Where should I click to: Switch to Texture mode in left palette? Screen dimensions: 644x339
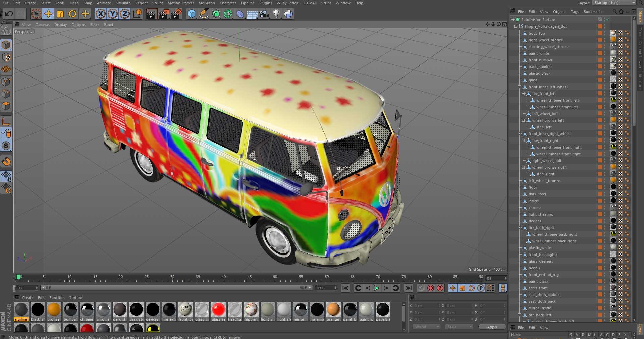(x=6, y=57)
